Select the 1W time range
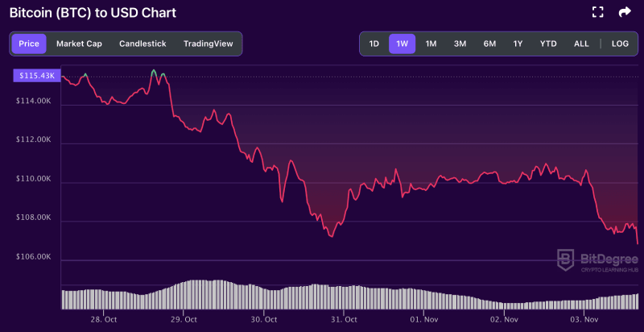Image resolution: width=644 pixels, height=332 pixels. point(402,44)
